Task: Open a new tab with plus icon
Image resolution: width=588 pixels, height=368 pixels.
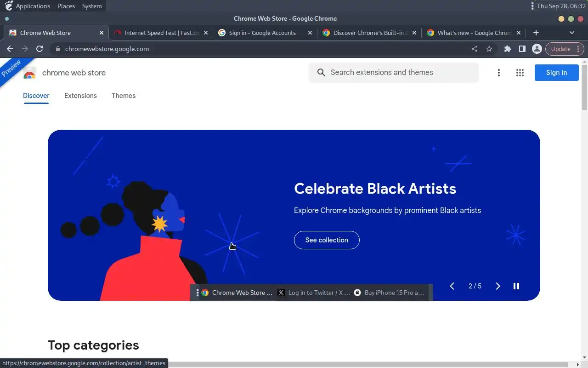Action: pyautogui.click(x=536, y=33)
